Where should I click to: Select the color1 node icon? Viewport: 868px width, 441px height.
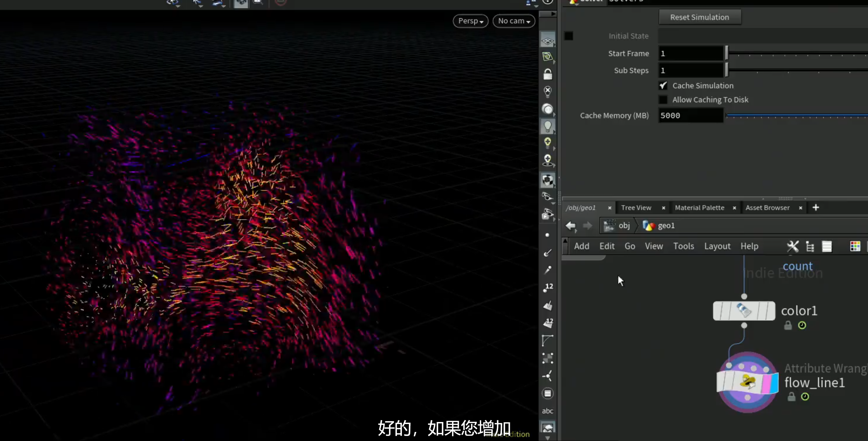pyautogui.click(x=744, y=310)
